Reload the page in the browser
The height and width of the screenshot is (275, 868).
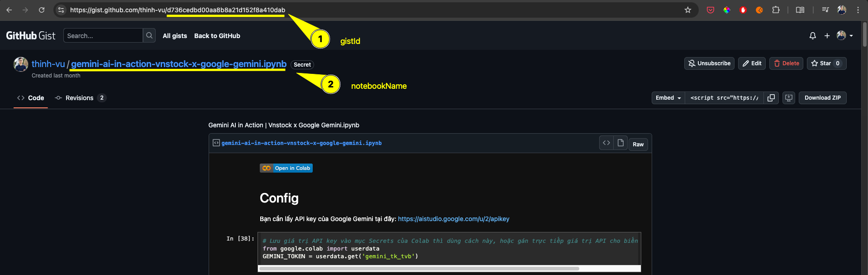42,10
